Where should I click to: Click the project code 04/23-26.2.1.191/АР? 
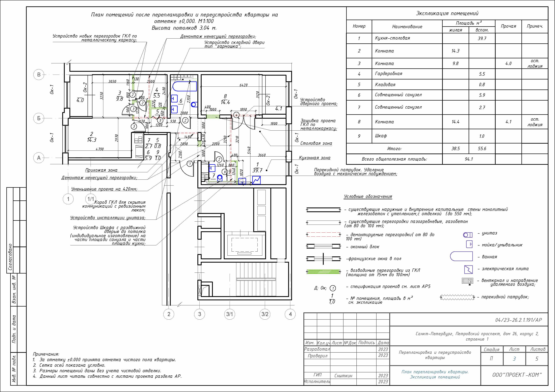pos(518,320)
